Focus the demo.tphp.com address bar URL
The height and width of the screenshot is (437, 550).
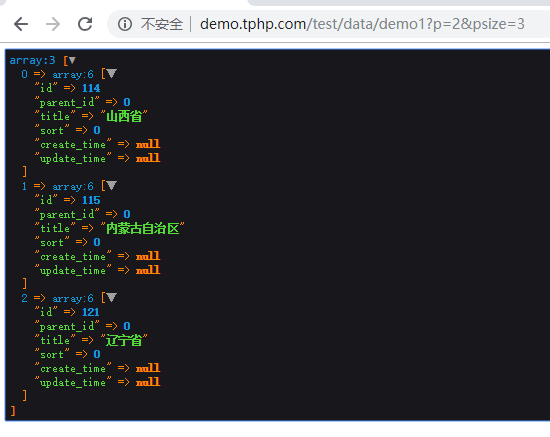[362, 24]
